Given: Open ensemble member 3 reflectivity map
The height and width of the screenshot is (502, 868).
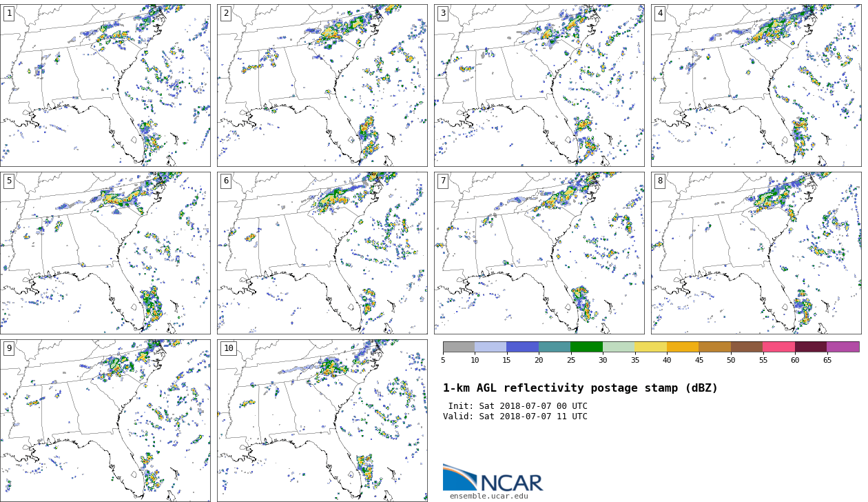Looking at the screenshot, I should tap(539, 86).
